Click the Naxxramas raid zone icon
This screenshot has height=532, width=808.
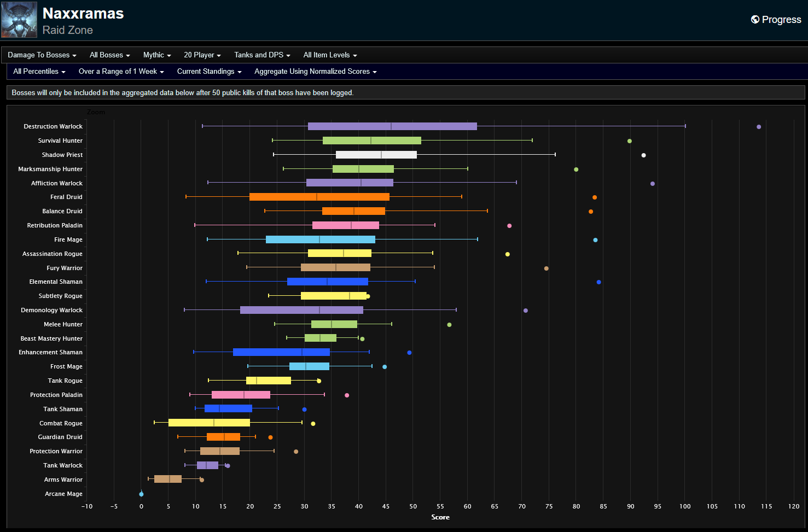19,20
